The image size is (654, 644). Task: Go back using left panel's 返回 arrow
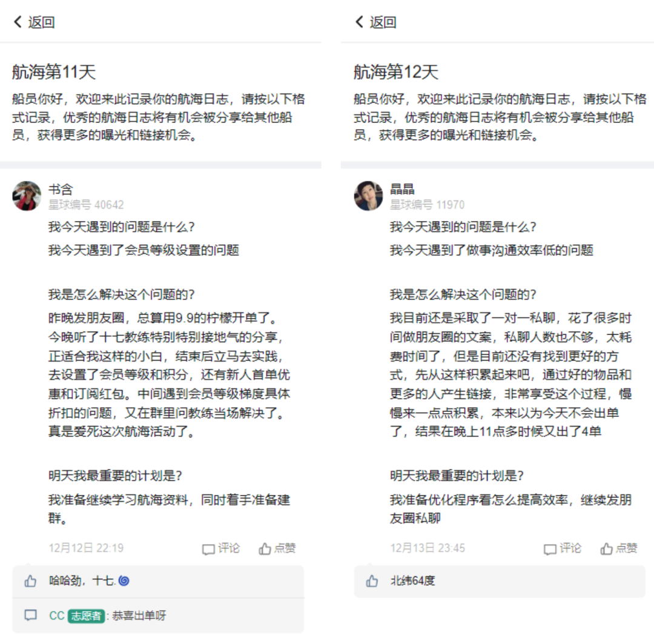tap(18, 22)
